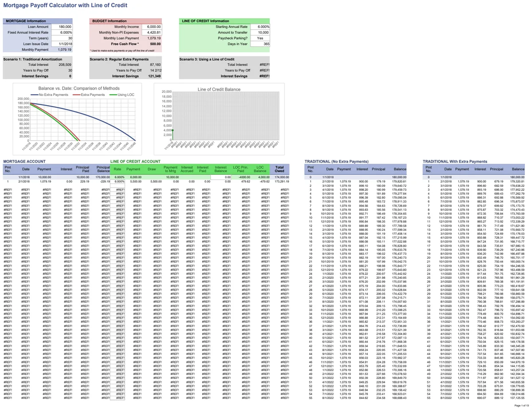This screenshot has height=410, width=532.
Task: Select the Total Owed column header
Action: (x=279, y=169)
